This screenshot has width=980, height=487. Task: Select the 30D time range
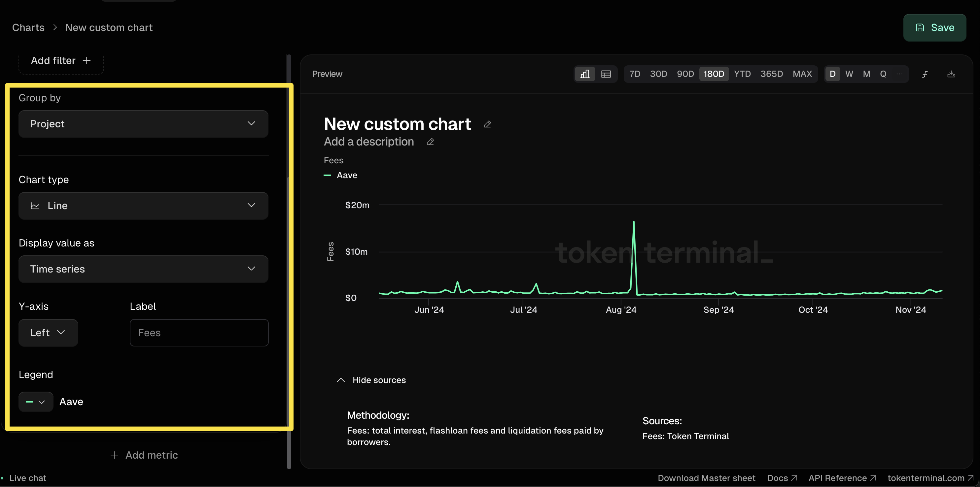658,74
